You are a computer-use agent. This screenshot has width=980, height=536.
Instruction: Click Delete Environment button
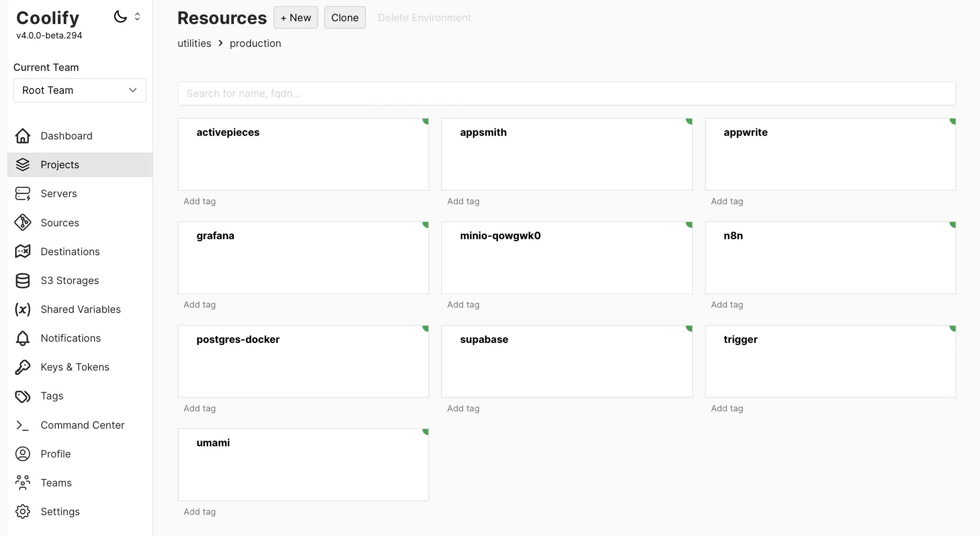(x=424, y=18)
